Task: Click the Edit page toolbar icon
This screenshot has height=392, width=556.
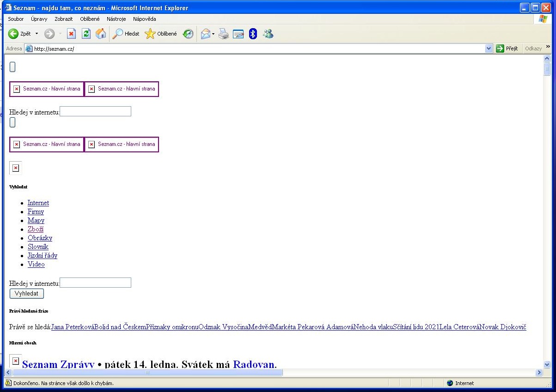Action: coord(238,34)
